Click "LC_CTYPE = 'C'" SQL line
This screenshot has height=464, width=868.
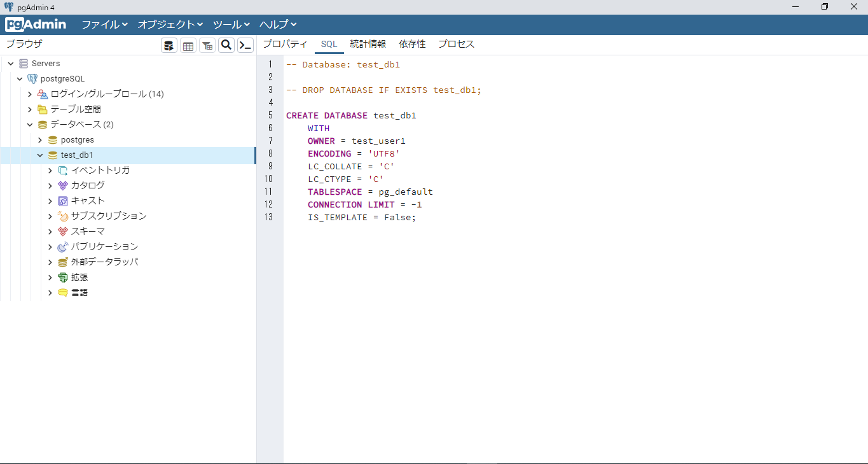pyautogui.click(x=345, y=179)
